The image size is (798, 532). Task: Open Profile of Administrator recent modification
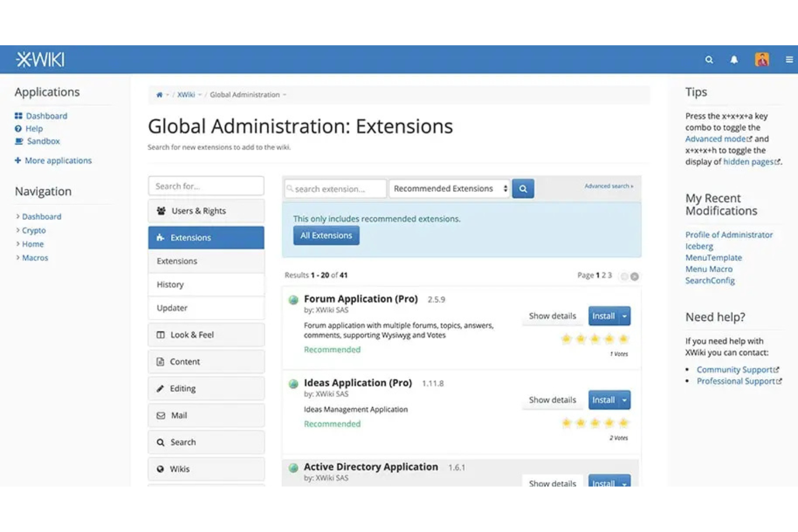pos(729,235)
